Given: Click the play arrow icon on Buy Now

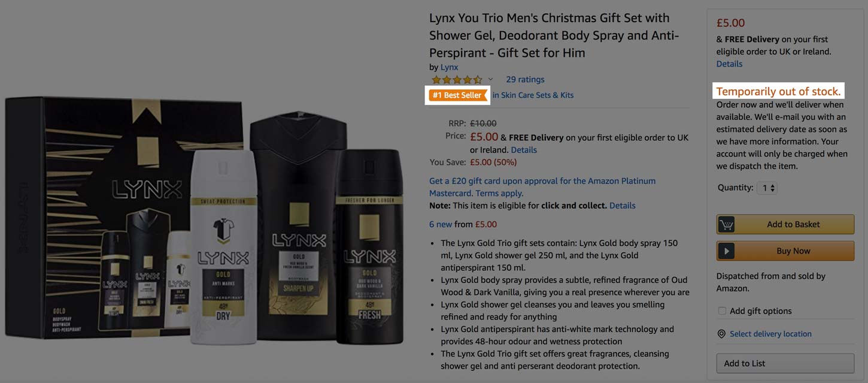Looking at the screenshot, I should (x=726, y=251).
